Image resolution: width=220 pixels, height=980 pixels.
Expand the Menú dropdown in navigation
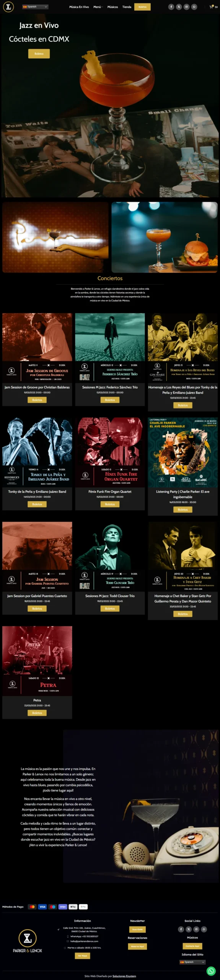(98, 7)
